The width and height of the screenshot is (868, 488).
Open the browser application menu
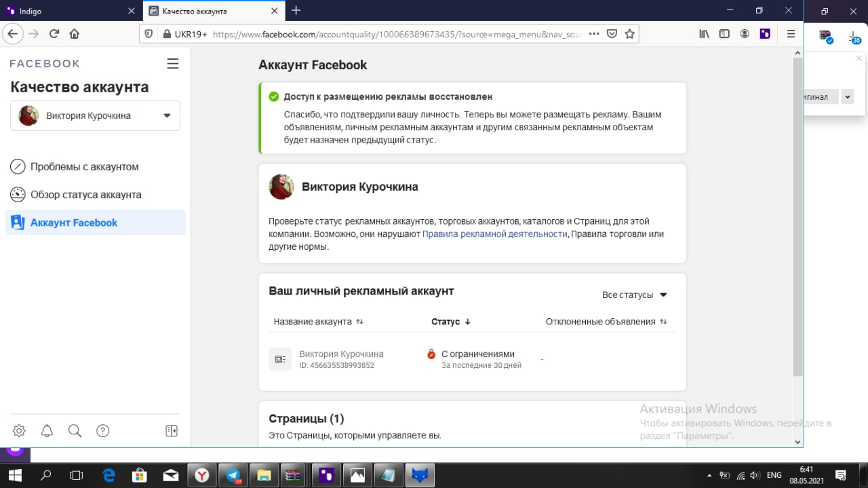(791, 33)
